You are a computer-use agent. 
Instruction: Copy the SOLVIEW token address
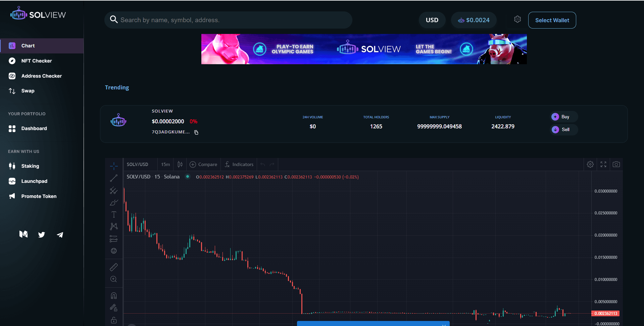pyautogui.click(x=196, y=132)
